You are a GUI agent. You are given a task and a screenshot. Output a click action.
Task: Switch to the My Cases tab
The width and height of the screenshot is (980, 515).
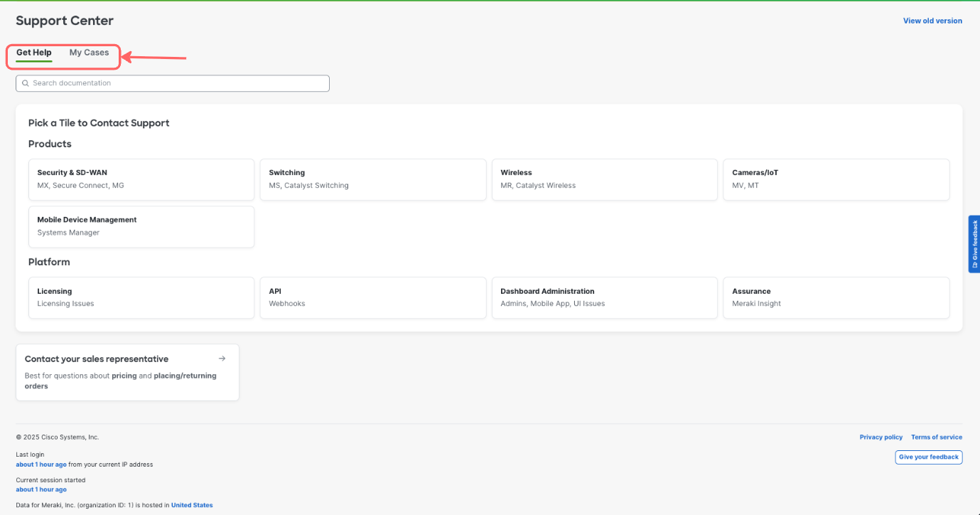tap(89, 52)
